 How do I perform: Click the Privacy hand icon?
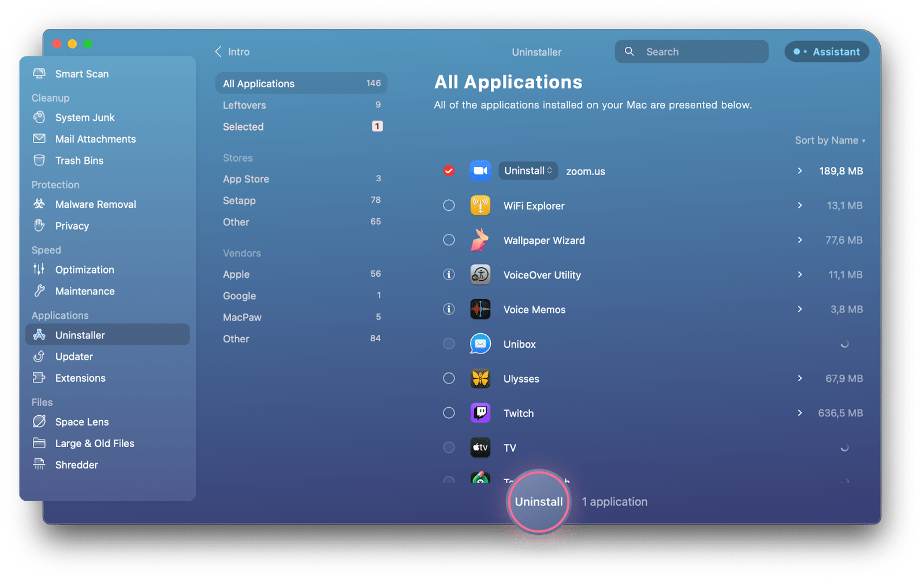tap(39, 225)
